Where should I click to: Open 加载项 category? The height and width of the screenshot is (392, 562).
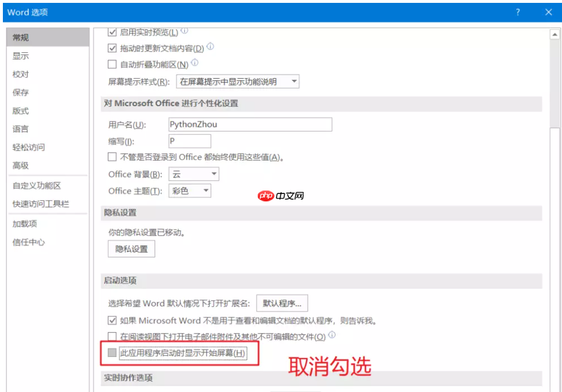tap(48, 224)
